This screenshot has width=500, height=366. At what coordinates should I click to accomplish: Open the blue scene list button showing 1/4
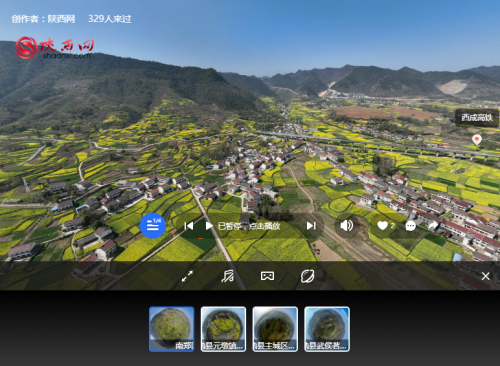click(x=153, y=226)
